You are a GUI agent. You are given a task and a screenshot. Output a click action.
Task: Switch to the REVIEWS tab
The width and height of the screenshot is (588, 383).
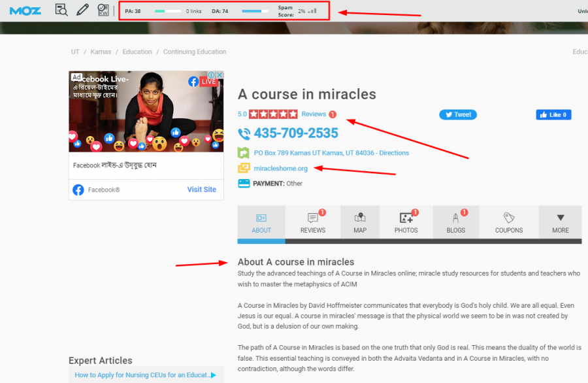tap(313, 223)
